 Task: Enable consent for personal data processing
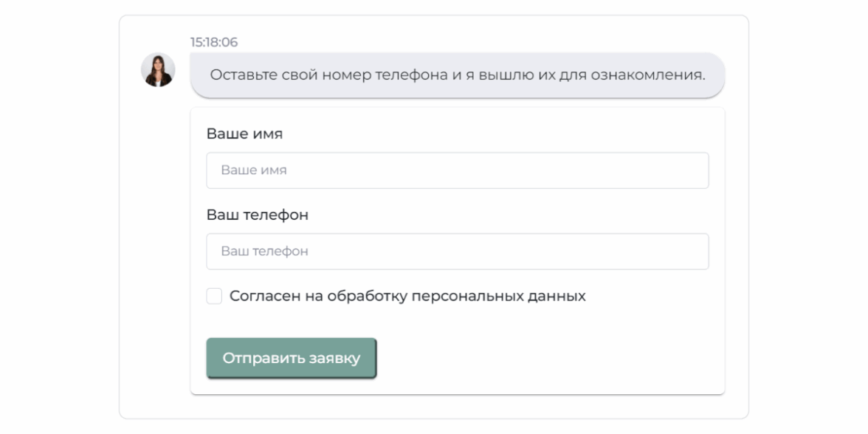tap(214, 296)
